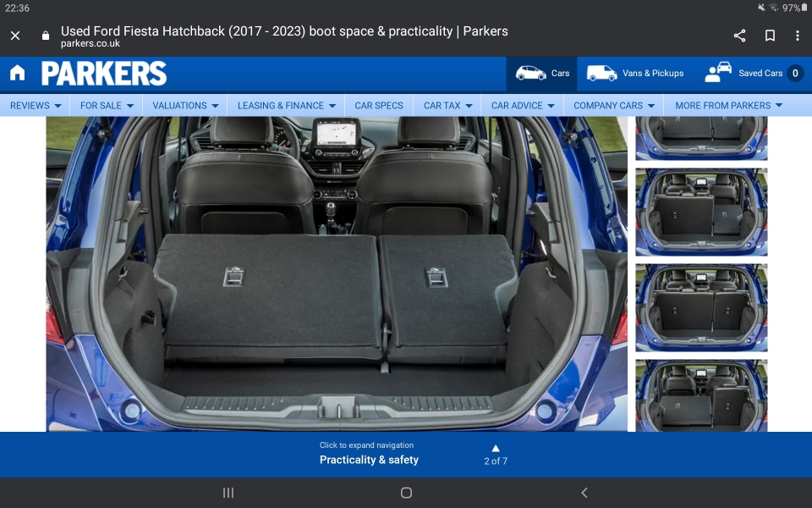The height and width of the screenshot is (508, 812).
Task: Tap the padlock site security icon
Action: click(46, 36)
